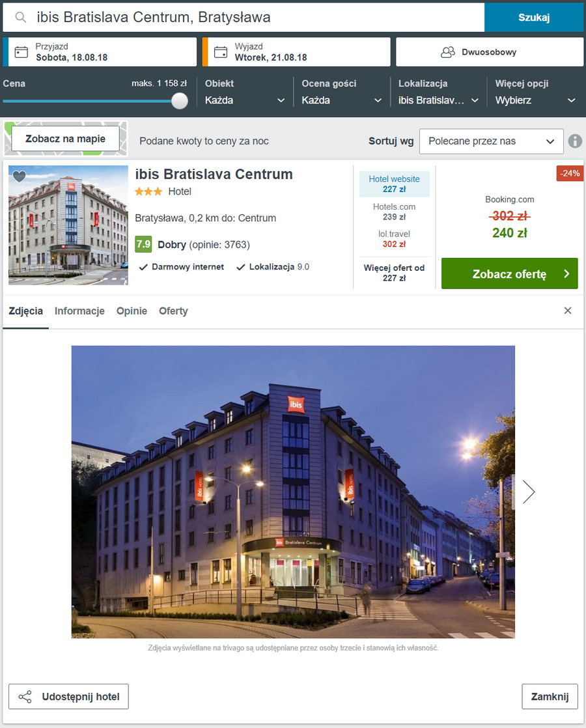Click the Booking.com 240 zł price
Viewport: 586px width, 728px height.
(x=509, y=232)
